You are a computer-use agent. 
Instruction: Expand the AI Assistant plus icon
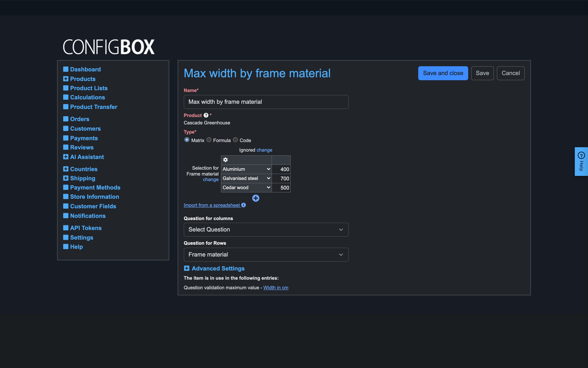(x=66, y=157)
